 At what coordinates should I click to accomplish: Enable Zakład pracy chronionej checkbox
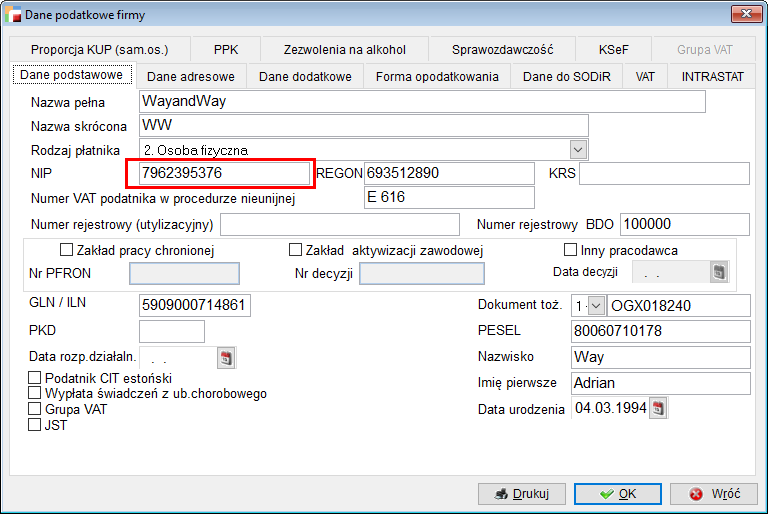click(x=67, y=250)
